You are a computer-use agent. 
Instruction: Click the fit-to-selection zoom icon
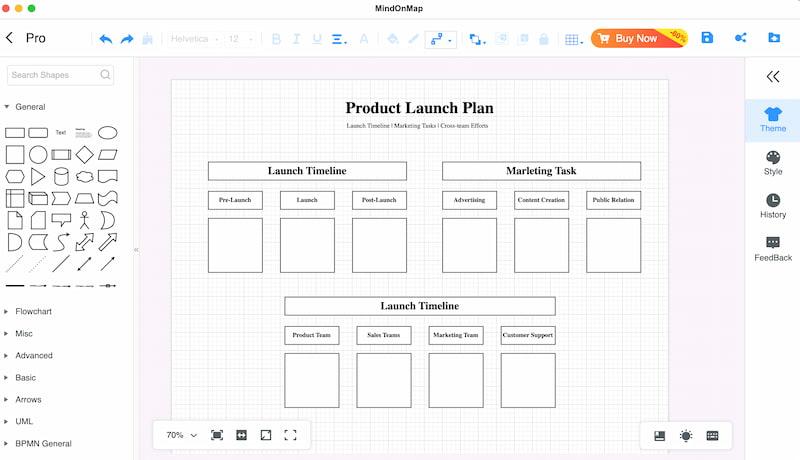click(217, 435)
